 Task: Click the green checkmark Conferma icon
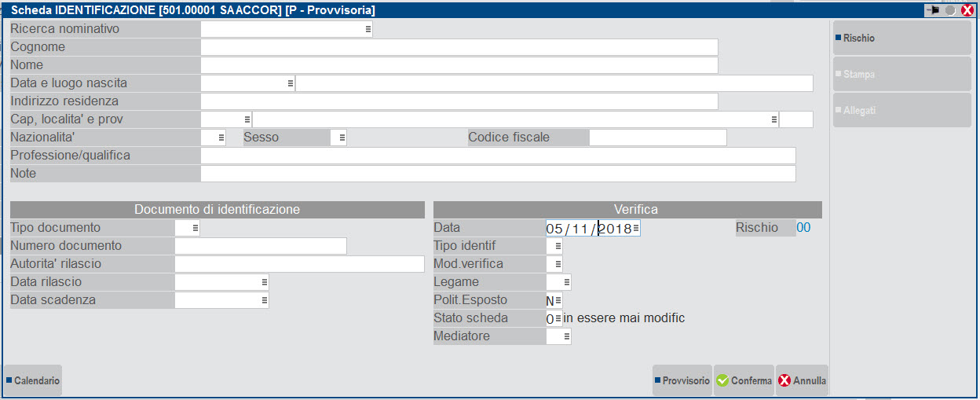click(722, 380)
